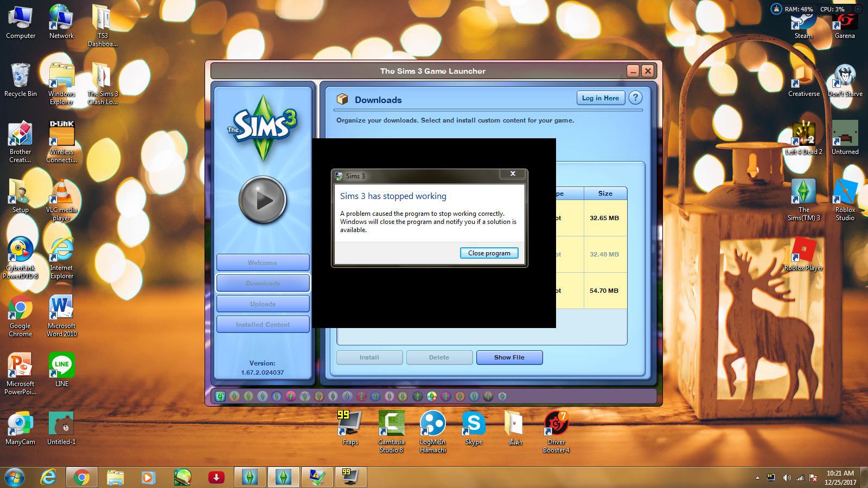Open Microsoft PowerPoint desktop shortcut
Viewport: 868px width, 488px height.
pyautogui.click(x=21, y=374)
